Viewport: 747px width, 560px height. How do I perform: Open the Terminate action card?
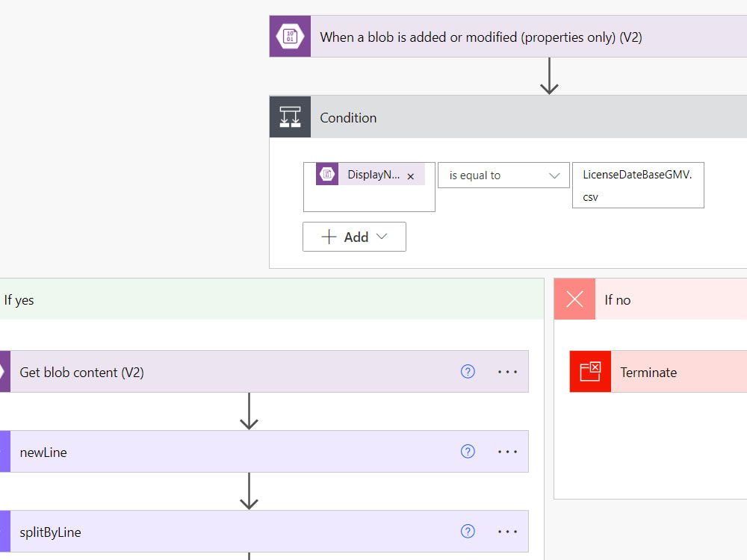coord(672,372)
